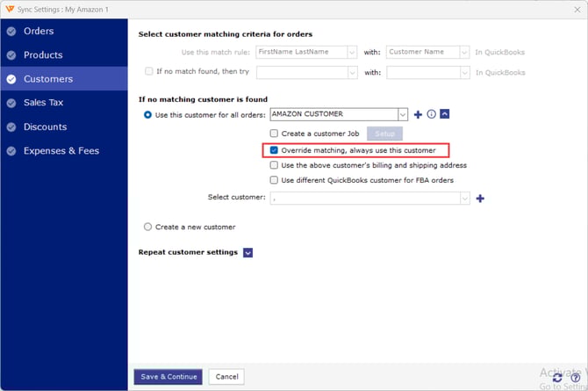This screenshot has width=588, height=391.
Task: Enable Create a customer Job checkbox
Action: click(275, 134)
